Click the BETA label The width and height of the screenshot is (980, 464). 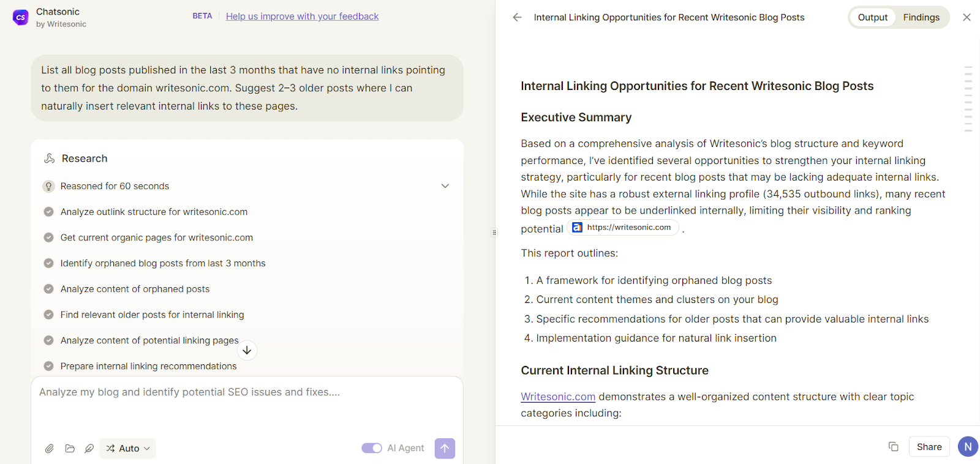point(202,16)
